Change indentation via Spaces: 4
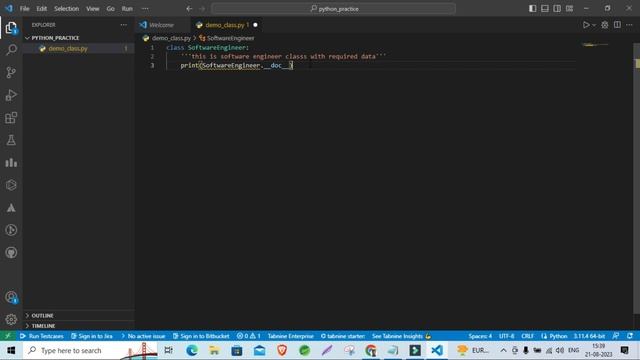 tap(480, 336)
